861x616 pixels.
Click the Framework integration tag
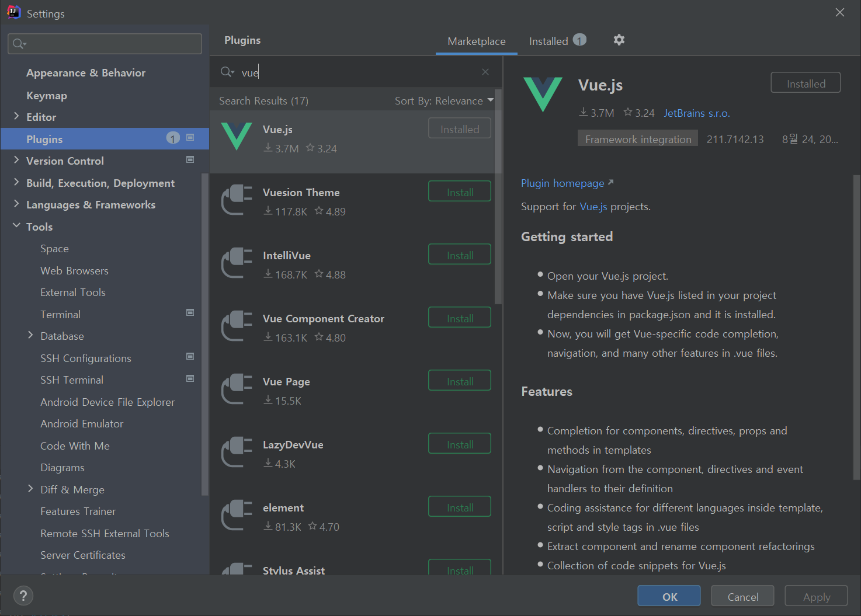coord(638,138)
